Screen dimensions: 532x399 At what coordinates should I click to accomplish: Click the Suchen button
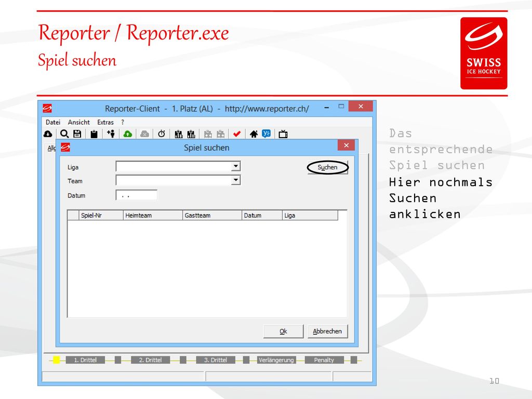pos(327,167)
